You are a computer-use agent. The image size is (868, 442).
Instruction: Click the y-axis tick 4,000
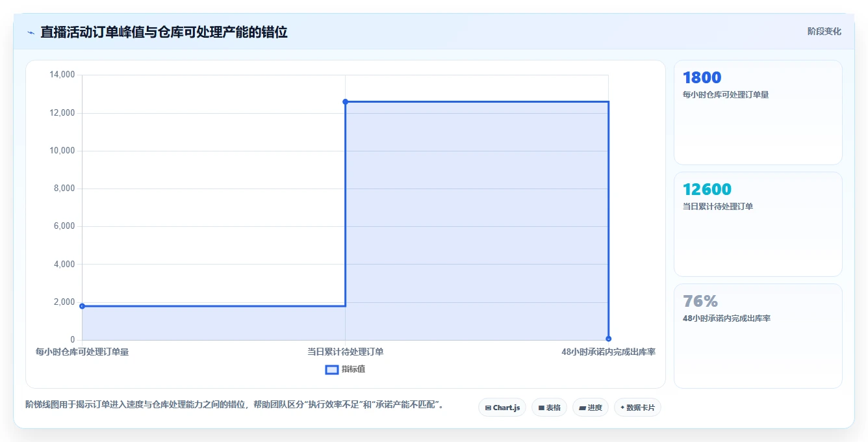point(64,265)
